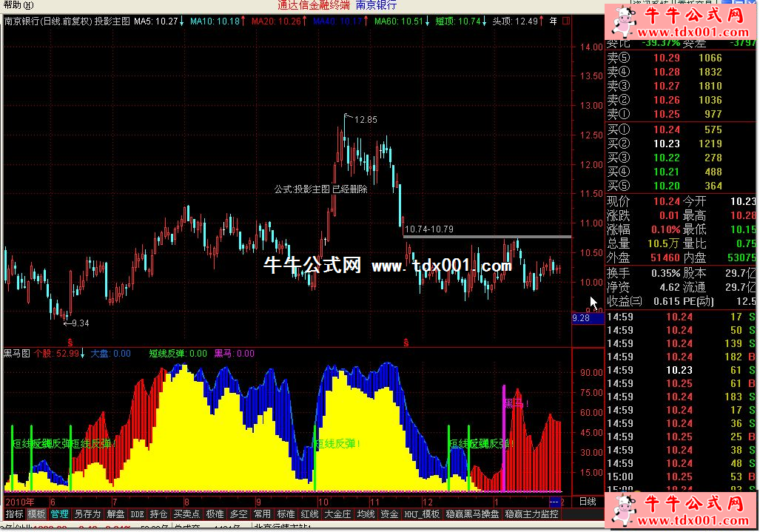Image resolution: width=760 pixels, height=532 pixels.
Task: Click the 日线 period button
Action: [x=588, y=502]
